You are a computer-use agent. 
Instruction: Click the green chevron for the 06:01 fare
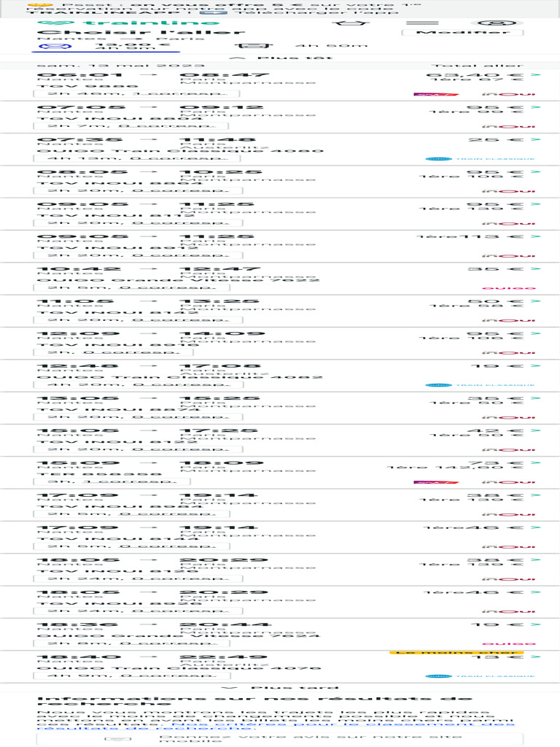pos(536,74)
